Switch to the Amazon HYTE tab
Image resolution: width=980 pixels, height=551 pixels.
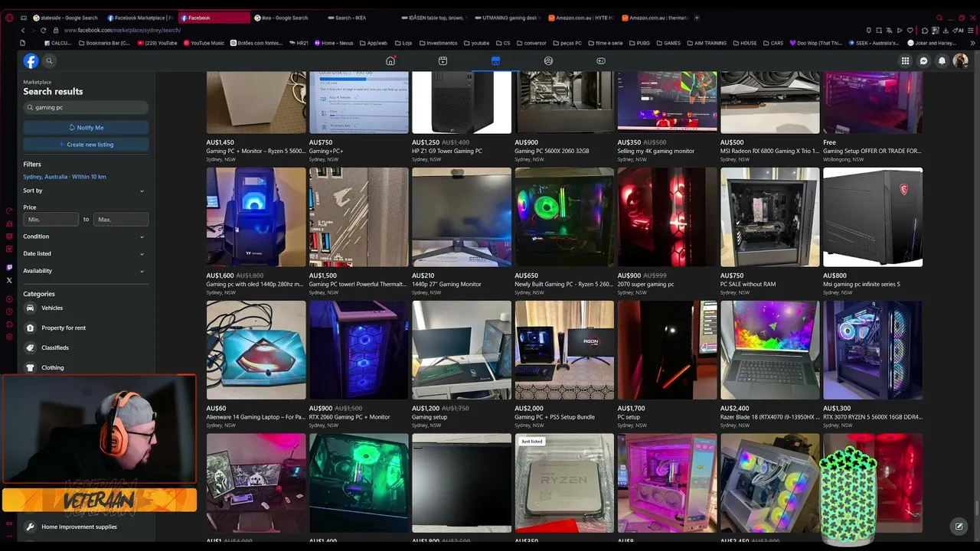pos(581,18)
